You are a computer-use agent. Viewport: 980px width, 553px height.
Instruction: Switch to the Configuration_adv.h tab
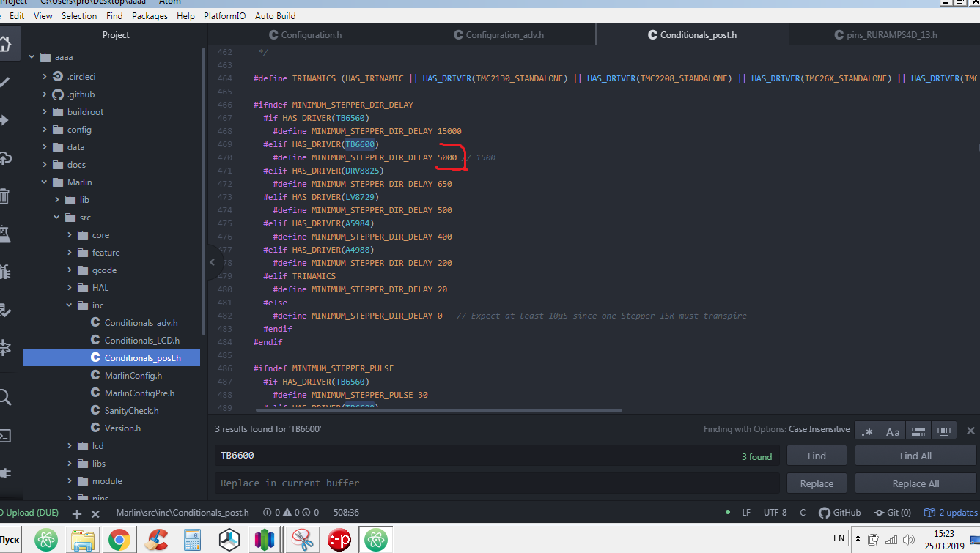tap(499, 34)
